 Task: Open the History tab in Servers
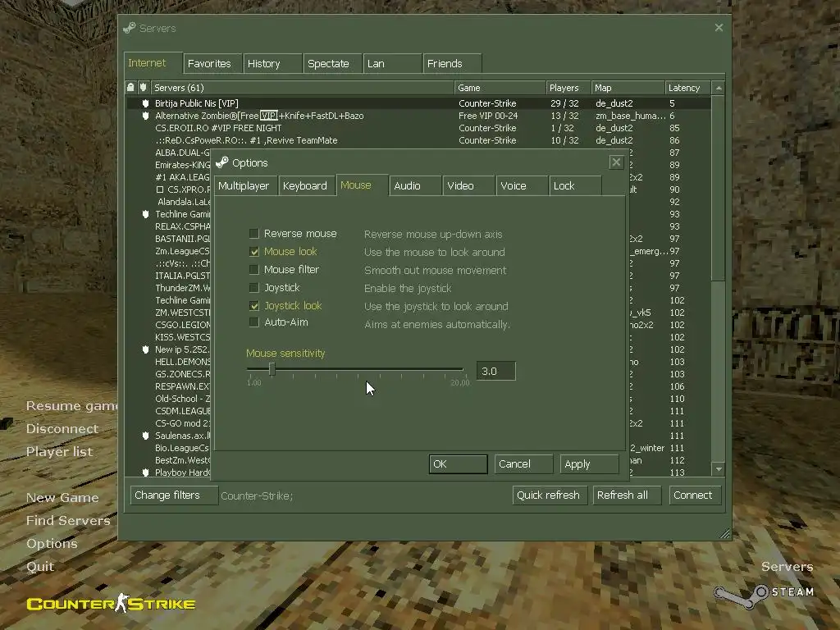click(x=272, y=64)
